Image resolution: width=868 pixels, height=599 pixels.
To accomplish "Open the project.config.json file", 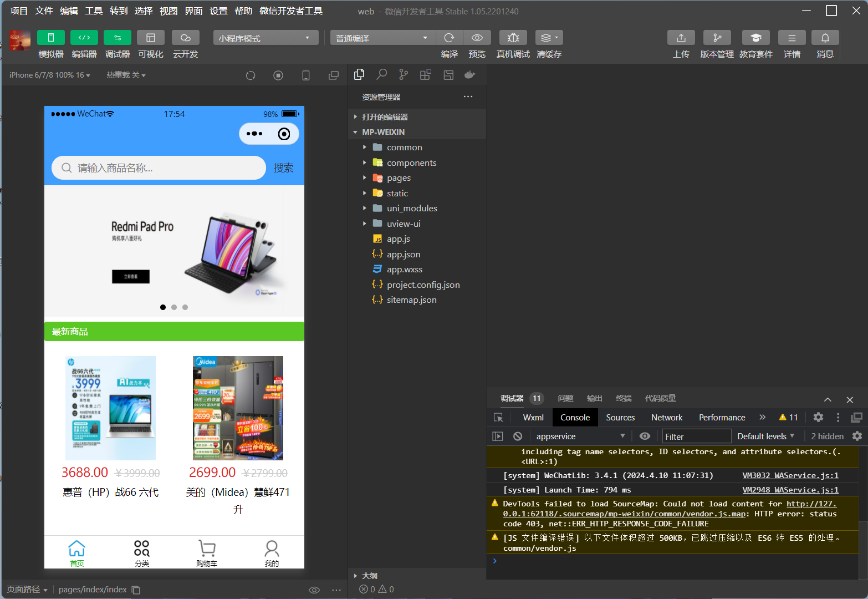I will pyautogui.click(x=417, y=285).
